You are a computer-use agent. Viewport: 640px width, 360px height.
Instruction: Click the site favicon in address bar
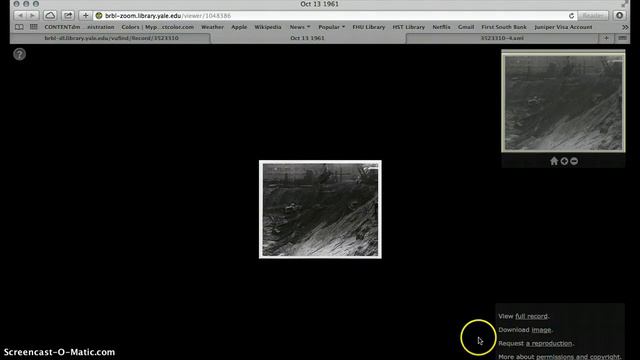click(99, 16)
